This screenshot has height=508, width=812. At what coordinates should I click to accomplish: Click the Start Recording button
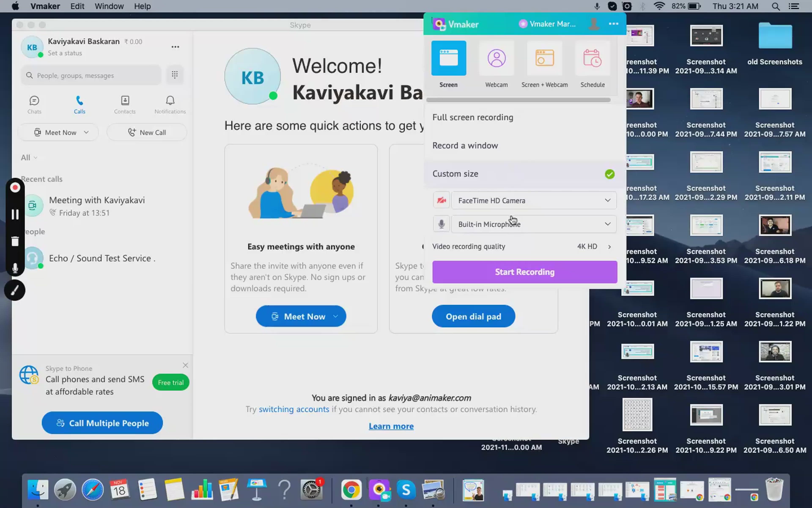pos(524,272)
